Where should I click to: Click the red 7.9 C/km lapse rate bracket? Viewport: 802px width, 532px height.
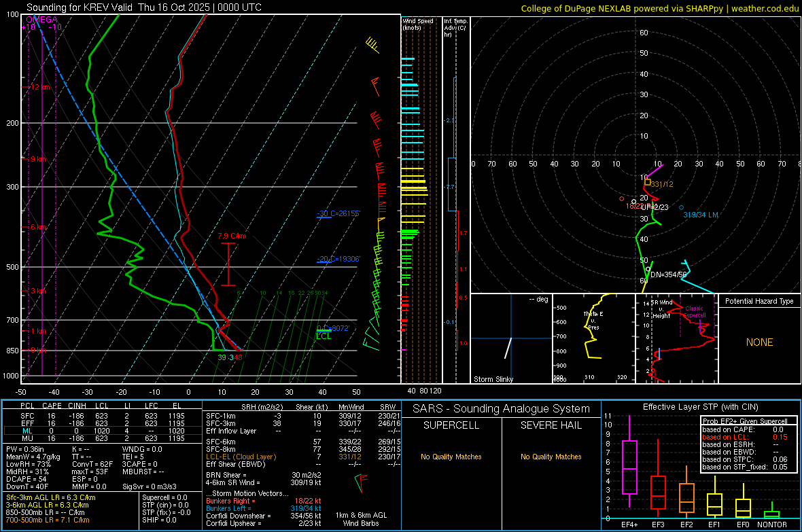[228, 264]
